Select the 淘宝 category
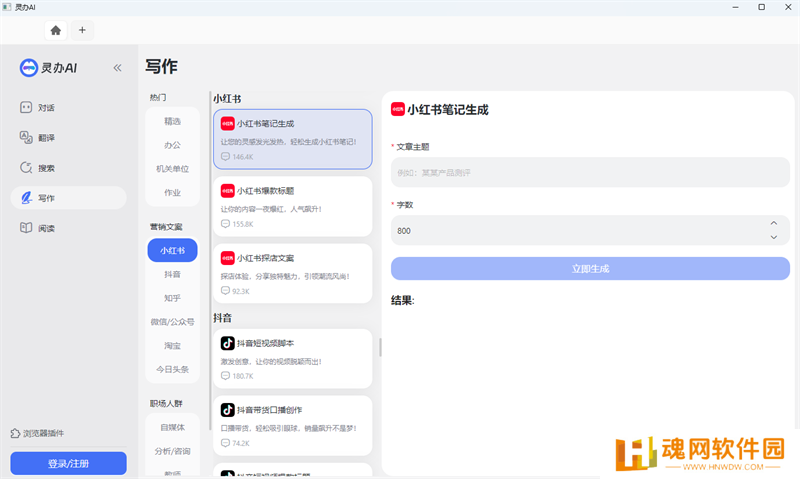Viewport: 800px width, 479px height. click(x=172, y=345)
